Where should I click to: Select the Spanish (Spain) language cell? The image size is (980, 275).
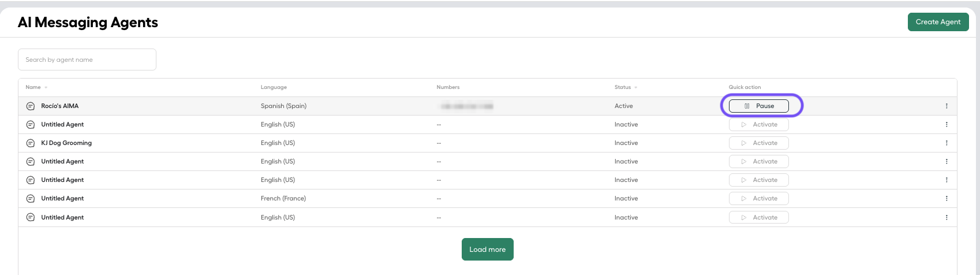coord(283,106)
